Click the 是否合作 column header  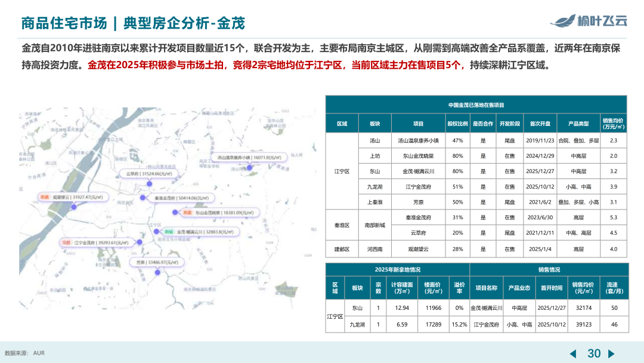[482, 124]
